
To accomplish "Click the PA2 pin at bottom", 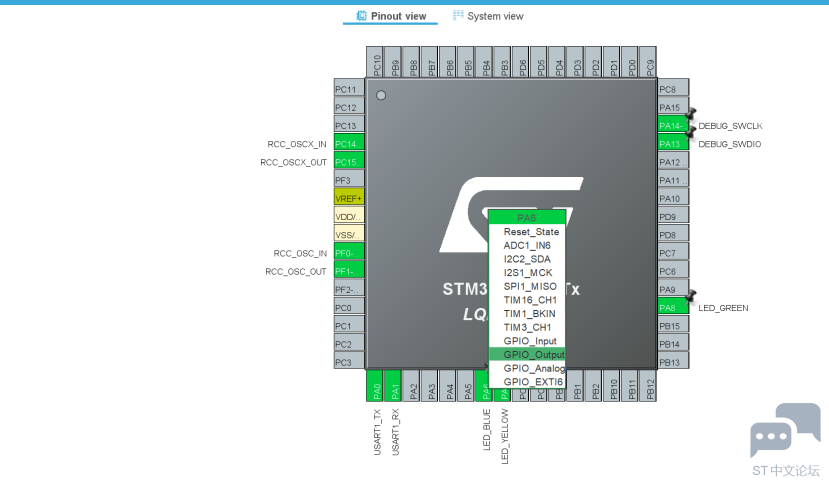I will (411, 386).
